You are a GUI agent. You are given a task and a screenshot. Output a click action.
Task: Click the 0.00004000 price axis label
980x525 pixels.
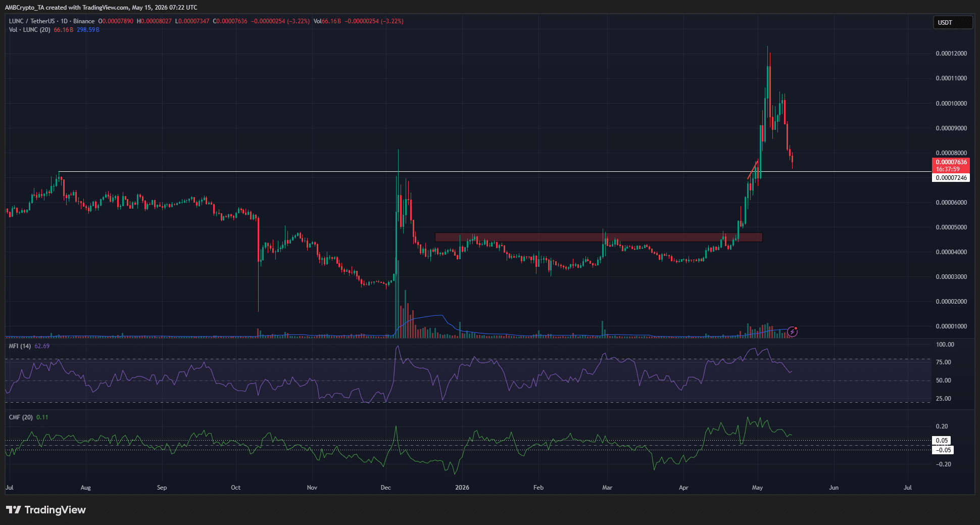click(951, 252)
